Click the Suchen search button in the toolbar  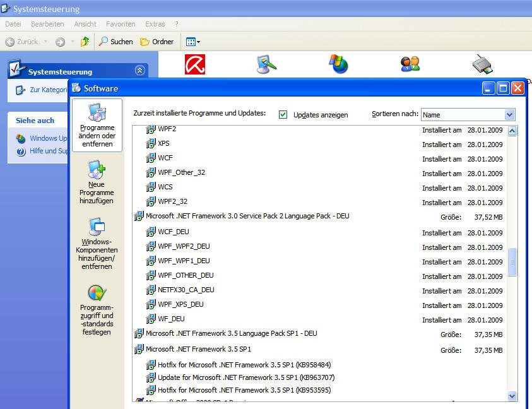pos(115,42)
